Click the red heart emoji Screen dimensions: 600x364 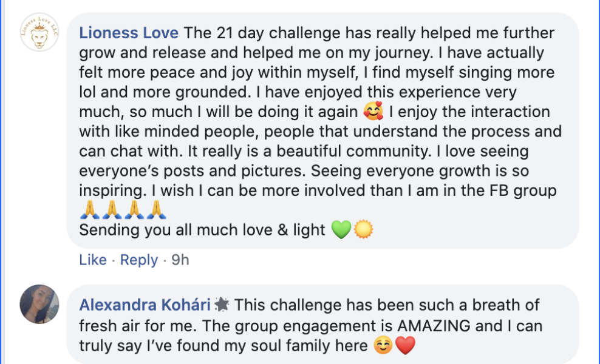pos(404,346)
